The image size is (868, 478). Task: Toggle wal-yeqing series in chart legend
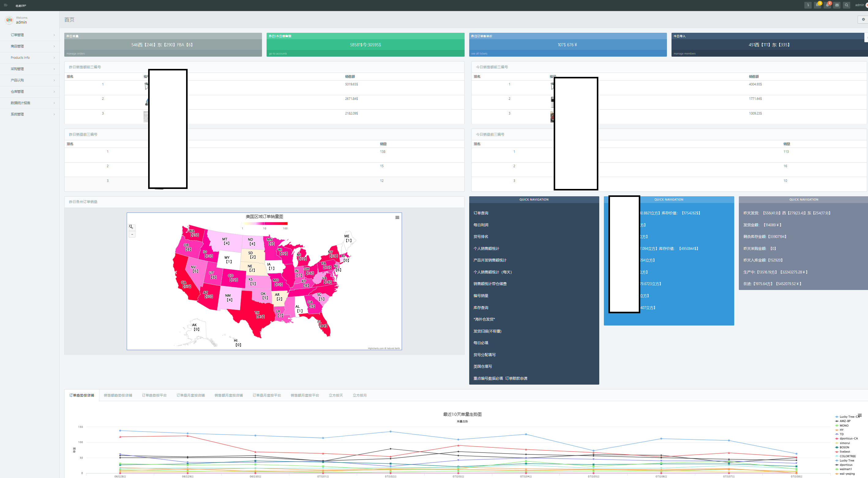tap(845, 474)
